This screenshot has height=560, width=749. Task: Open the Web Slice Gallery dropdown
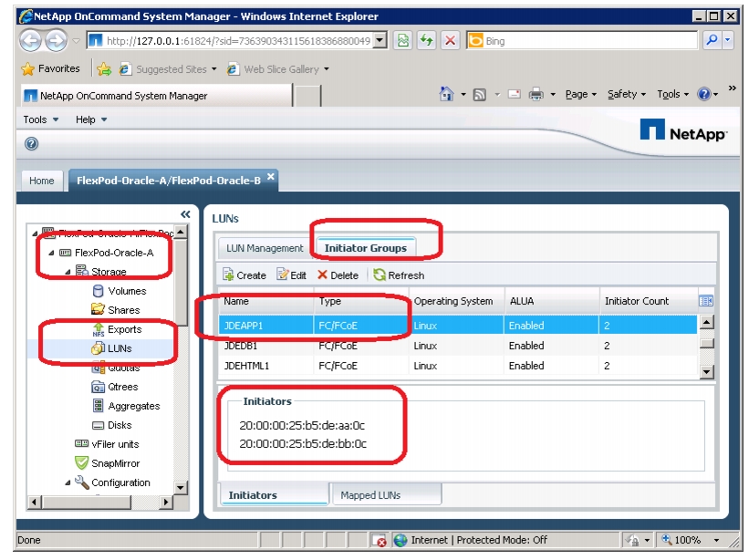327,69
